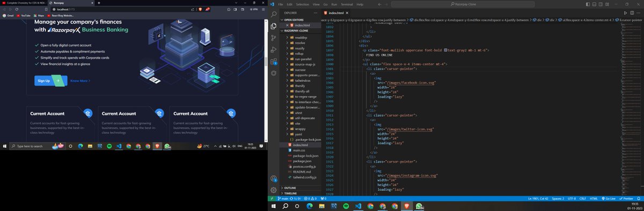Screen dimensions: 644x211
Task: Split the VS Code editor right
Action: [x=632, y=12]
